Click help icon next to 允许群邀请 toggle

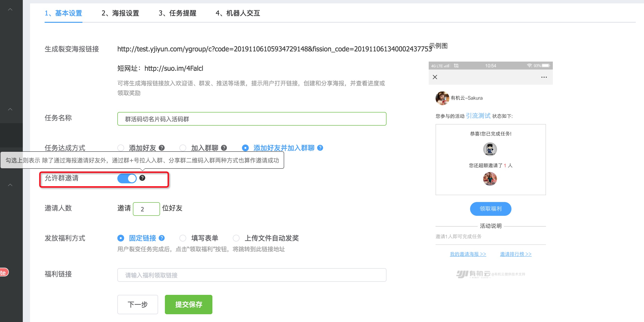tap(142, 178)
